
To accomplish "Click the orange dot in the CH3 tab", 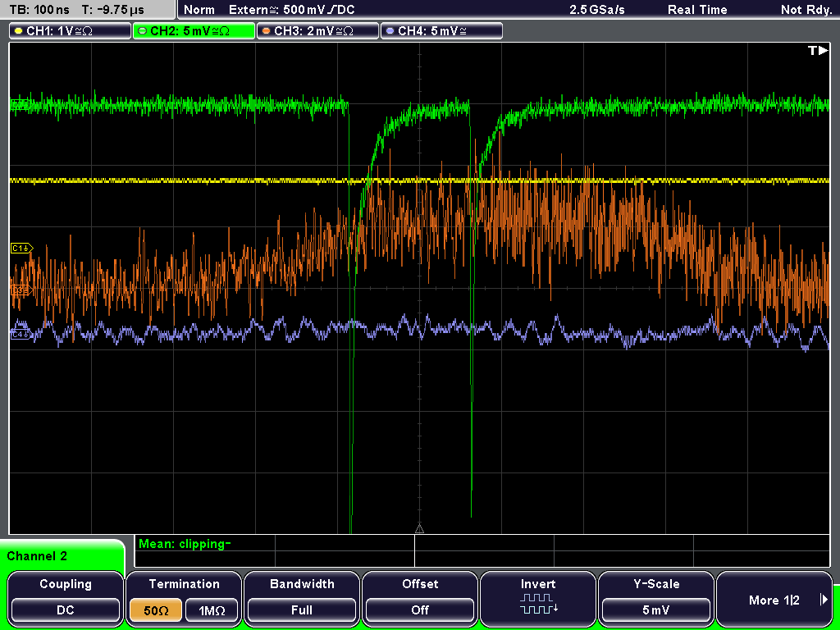I will click(x=267, y=31).
